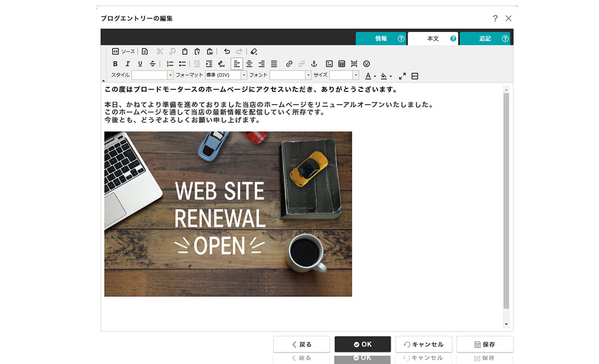The height and width of the screenshot is (364, 599).
Task: Toggle italic text formatting
Action: point(128,64)
